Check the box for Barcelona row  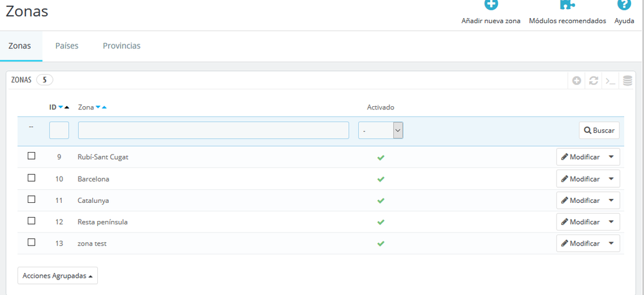point(31,178)
